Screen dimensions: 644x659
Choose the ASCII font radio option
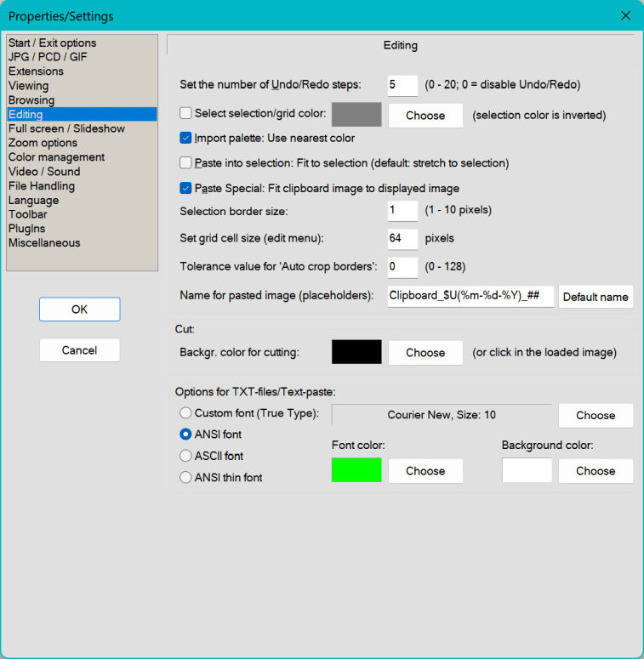tap(185, 456)
